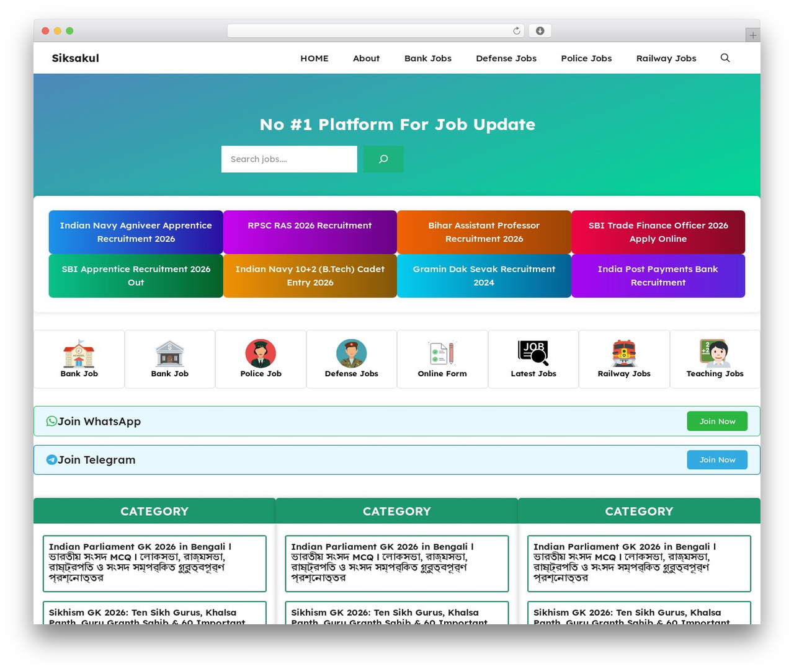794x672 pixels.
Task: Reload the page with the browser refresh icon
Action: pos(516,31)
